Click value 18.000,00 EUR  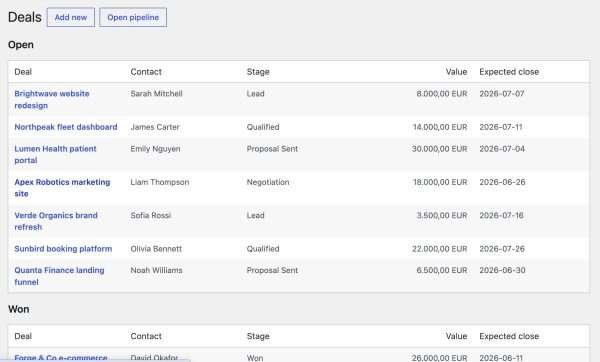[x=440, y=182]
